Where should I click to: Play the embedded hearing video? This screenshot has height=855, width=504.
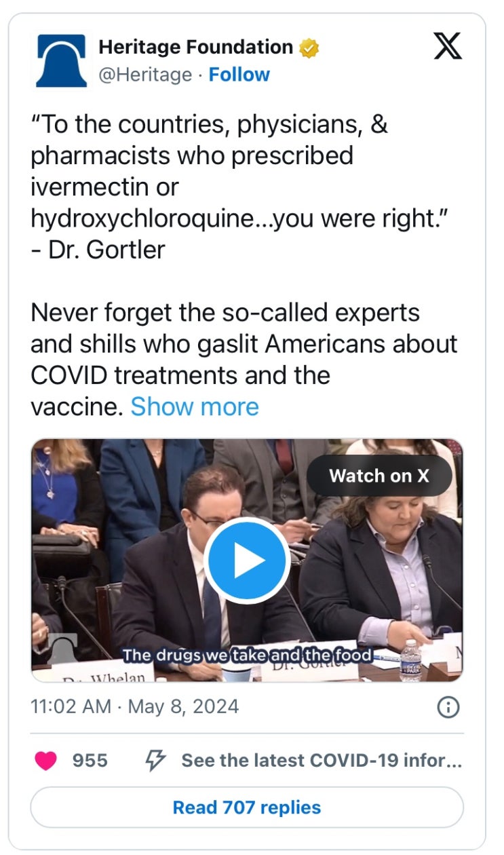point(247,560)
